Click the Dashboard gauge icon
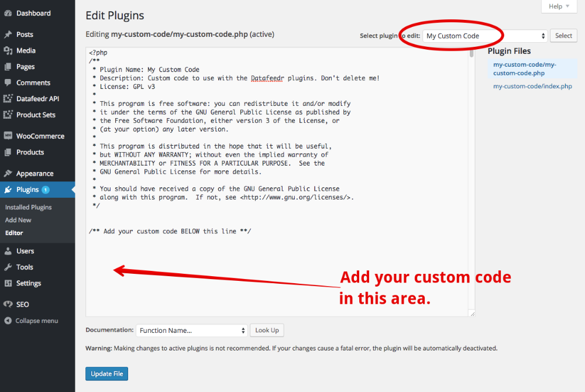Screen dimensions: 585x392 point(8,13)
